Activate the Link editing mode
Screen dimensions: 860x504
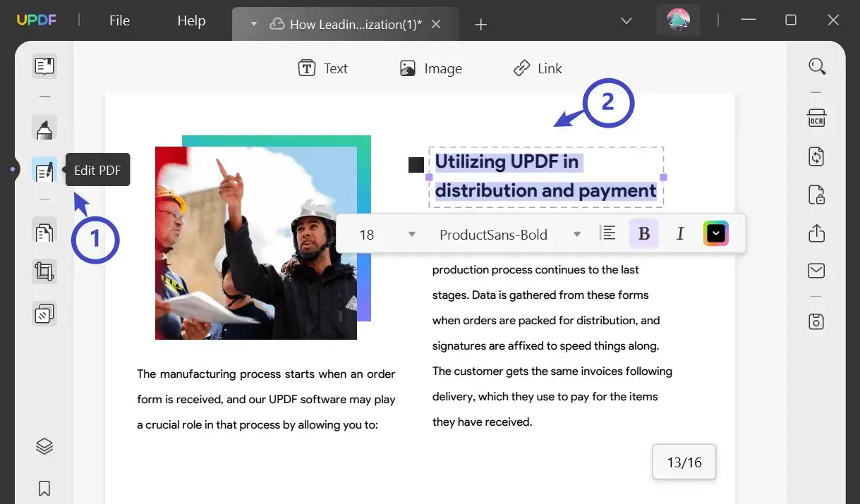tap(538, 68)
